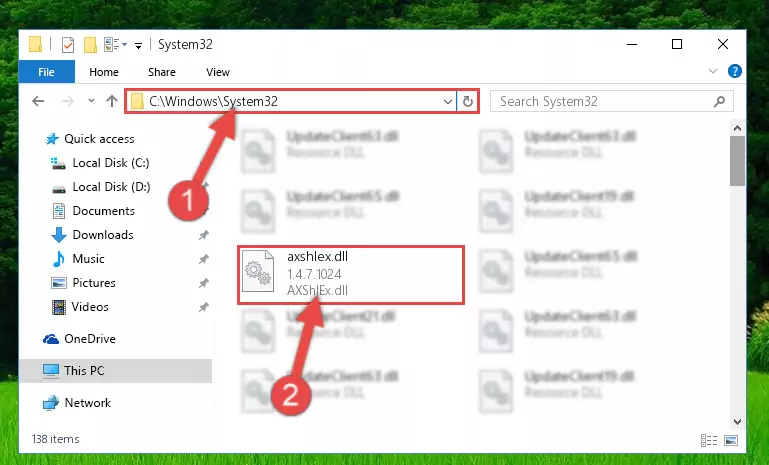Click the pin icon beside Pictures
Viewport: 769px width, 465px height.
(204, 283)
